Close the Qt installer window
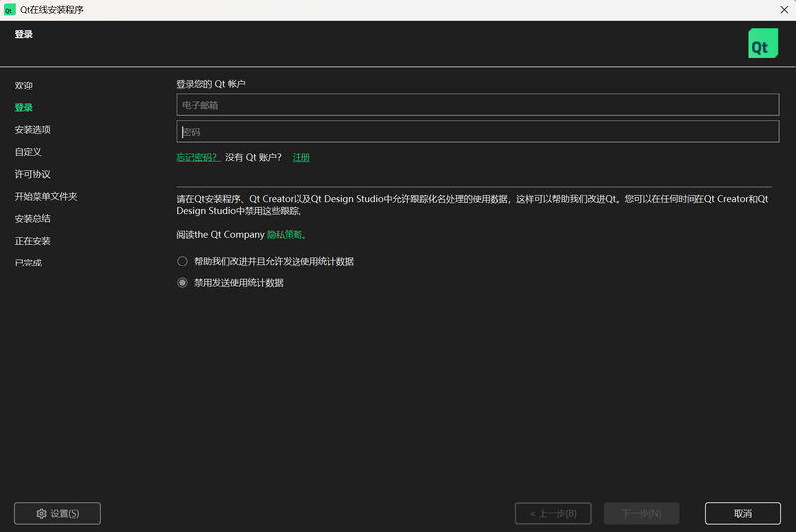Image resolution: width=796 pixels, height=532 pixels. 784,10
